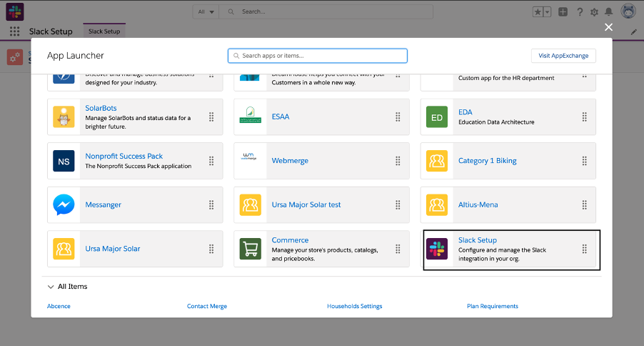
Task: Open the Webmerge app link
Action: 290,161
